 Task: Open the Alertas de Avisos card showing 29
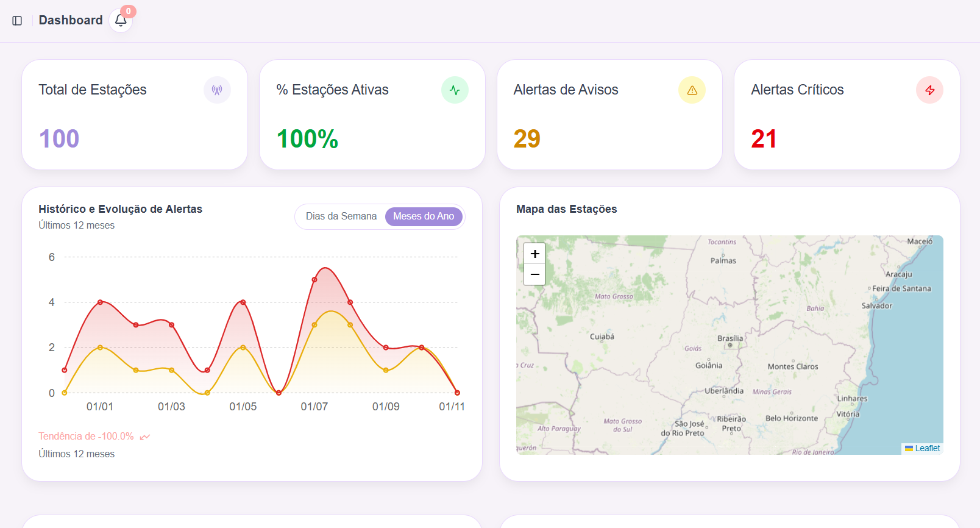(609, 115)
